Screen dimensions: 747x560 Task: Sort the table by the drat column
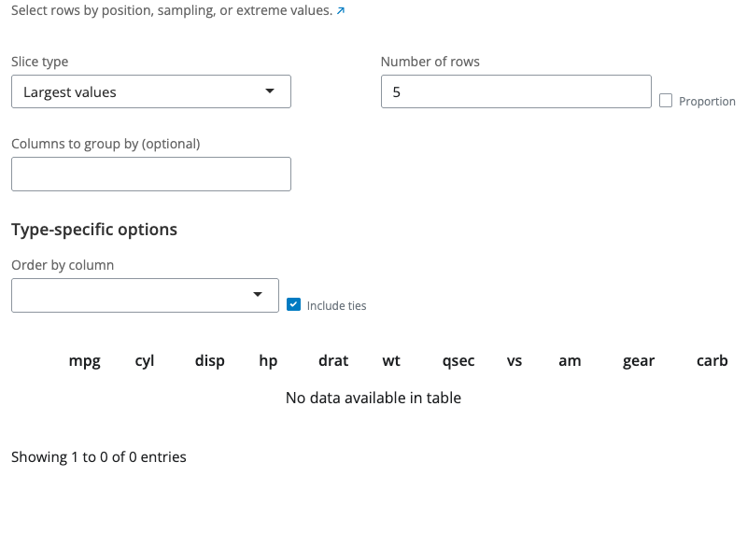click(332, 360)
